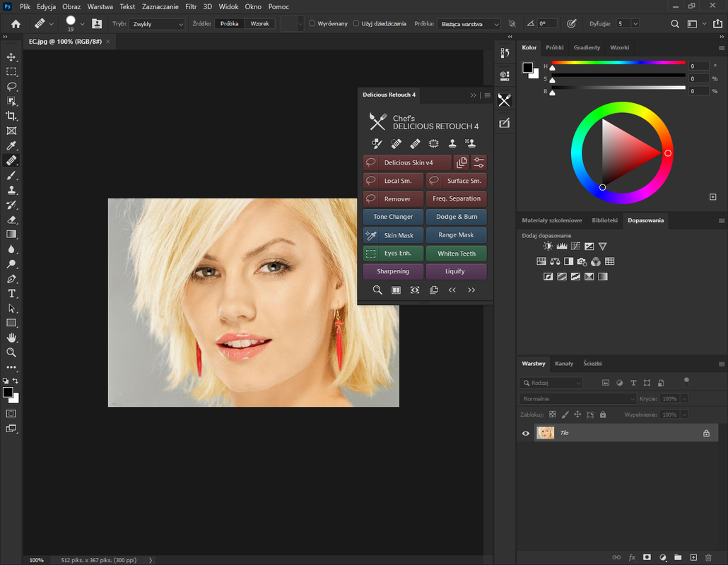Screen dimensions: 728x565
Task: Click the hue slider bar in Kolor panel
Action: 618,62
